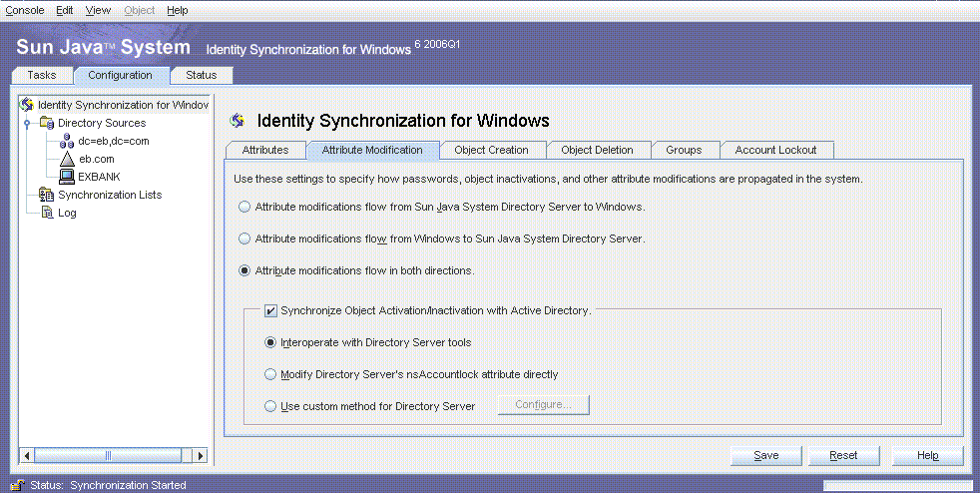
Task: Click the Reset button
Action: coord(843,455)
